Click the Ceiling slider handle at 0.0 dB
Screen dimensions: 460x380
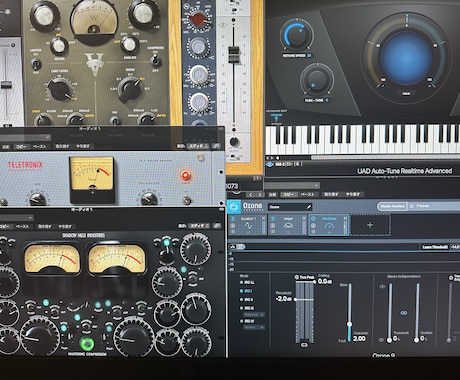tap(314, 282)
